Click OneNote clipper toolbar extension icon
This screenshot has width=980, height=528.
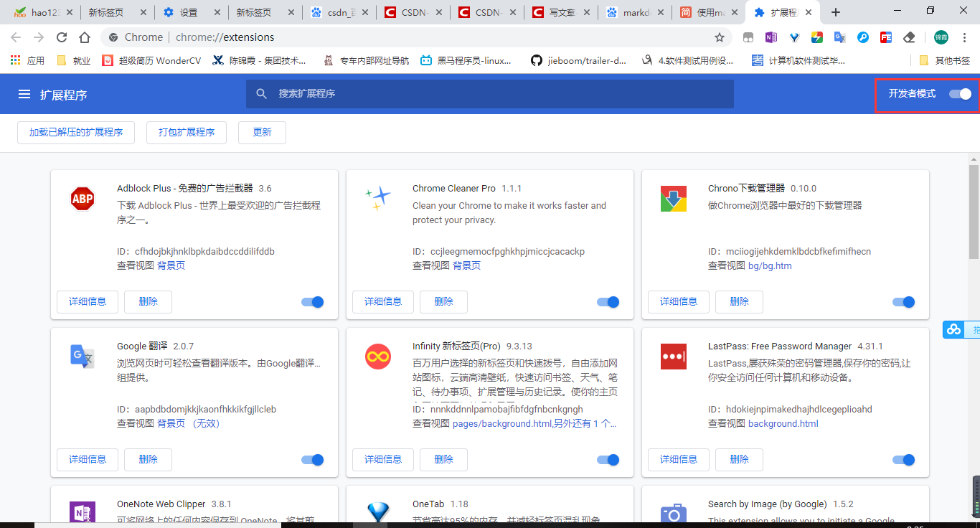(x=771, y=37)
